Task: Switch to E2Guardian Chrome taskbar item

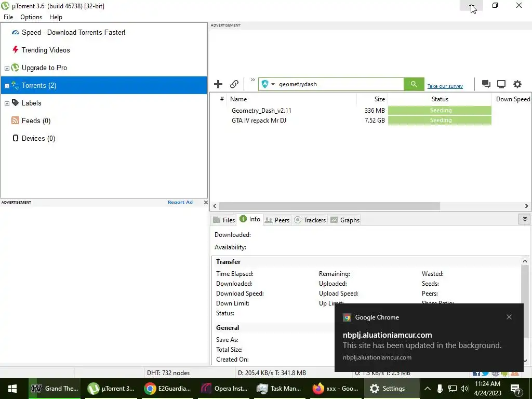Action: coord(167,389)
